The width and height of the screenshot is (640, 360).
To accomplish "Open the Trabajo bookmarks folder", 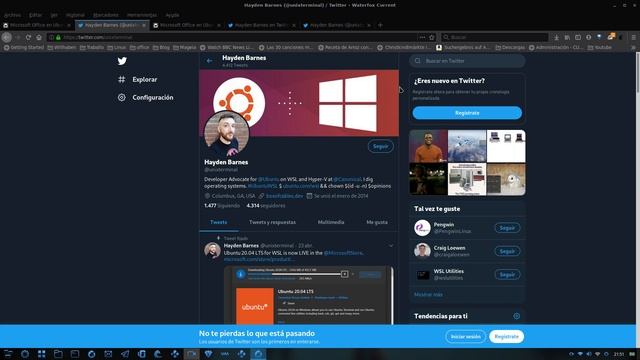I will click(x=92, y=47).
